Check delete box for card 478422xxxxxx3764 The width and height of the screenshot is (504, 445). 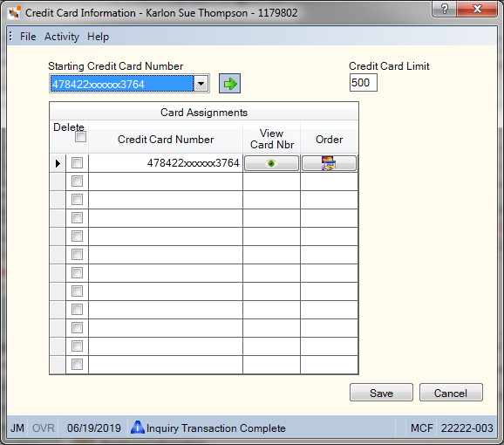point(77,162)
